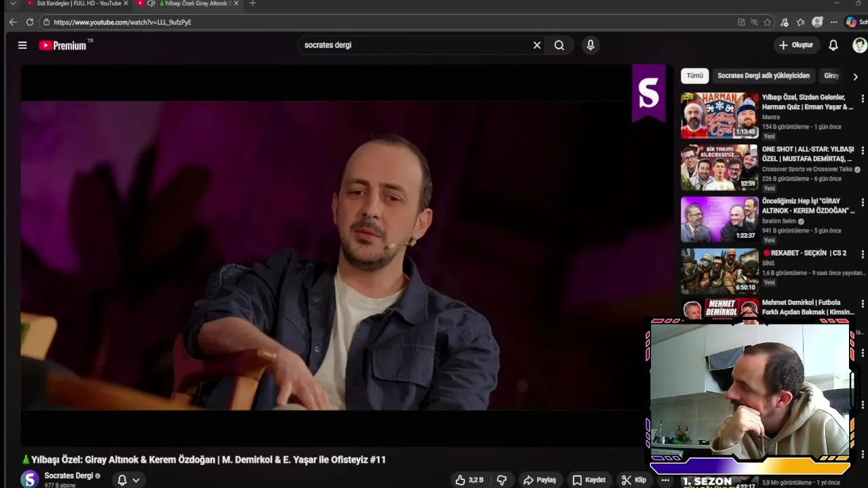This screenshot has width=868, height=488.
Task: Expand the tab search dropdown arrow
Action: (12, 3)
